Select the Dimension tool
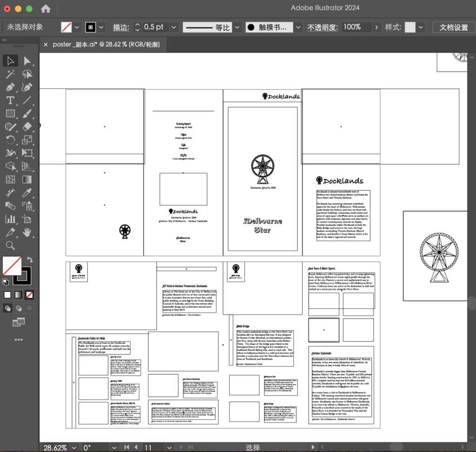Image resolution: width=476 pixels, height=452 pixels. 10,193
